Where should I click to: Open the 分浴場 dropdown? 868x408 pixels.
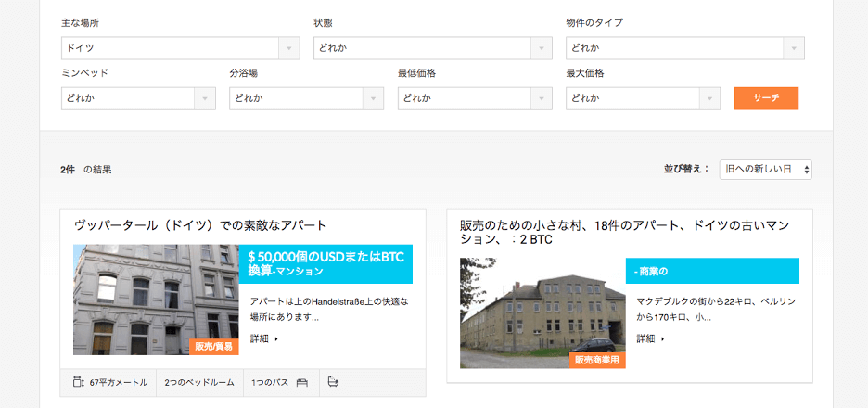[x=306, y=98]
